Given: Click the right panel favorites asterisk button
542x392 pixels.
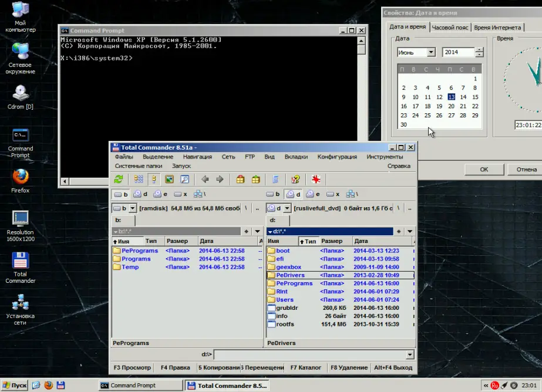Looking at the screenshot, I should click(x=399, y=231).
